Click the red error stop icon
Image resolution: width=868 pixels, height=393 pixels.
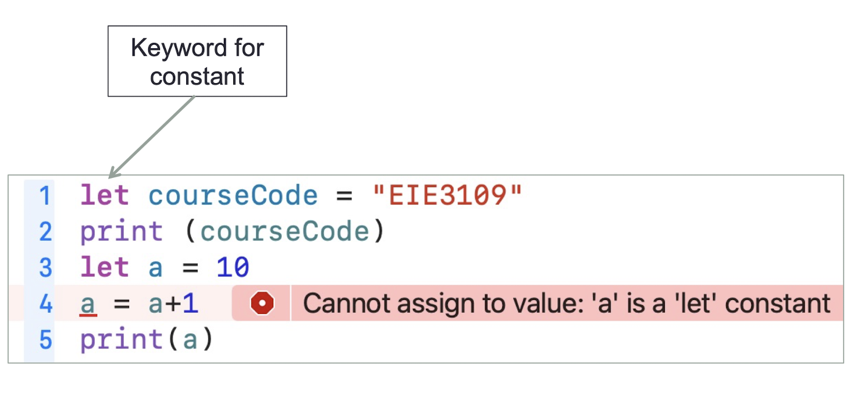pos(262,303)
